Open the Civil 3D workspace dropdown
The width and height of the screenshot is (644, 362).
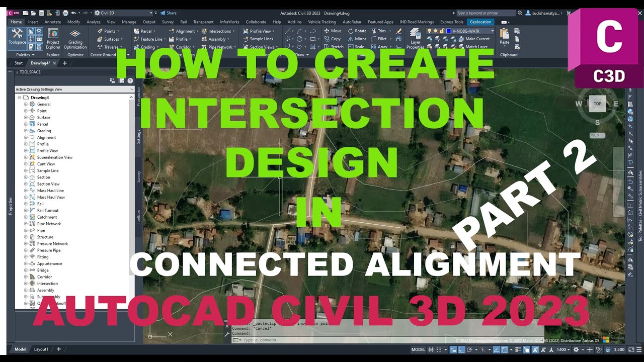[123, 13]
